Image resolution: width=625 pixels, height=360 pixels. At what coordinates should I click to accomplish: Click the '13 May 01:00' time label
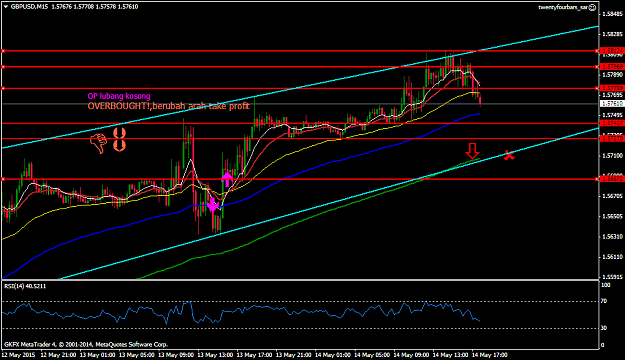pos(98,354)
